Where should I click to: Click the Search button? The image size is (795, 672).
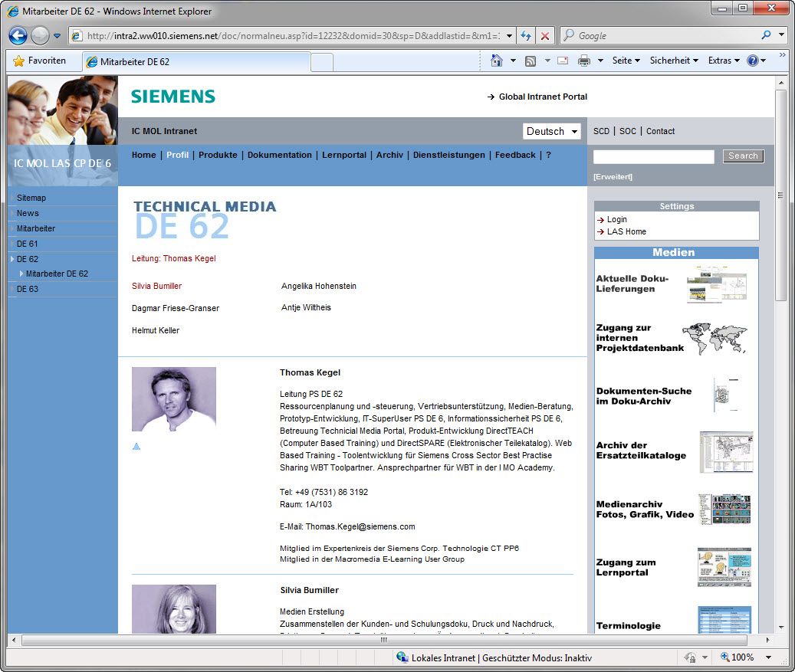coord(742,156)
